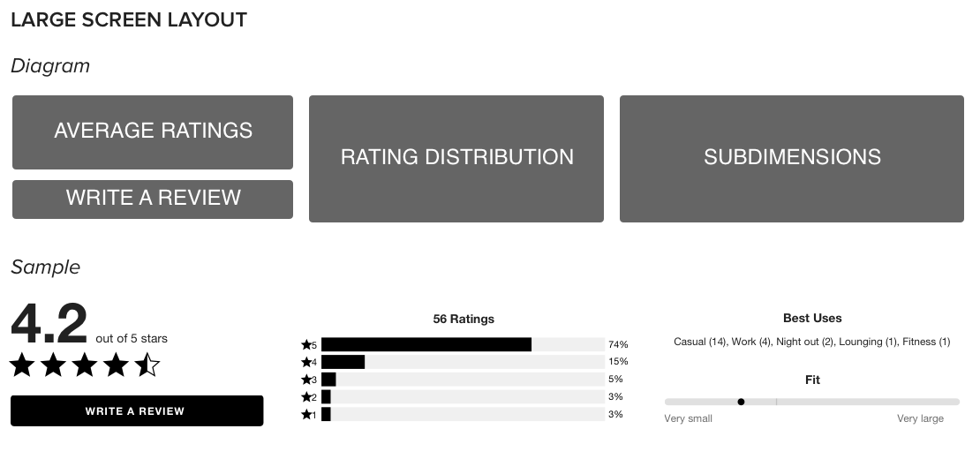Click the 4-star row star icon
The image size is (980, 459).
[x=306, y=362]
